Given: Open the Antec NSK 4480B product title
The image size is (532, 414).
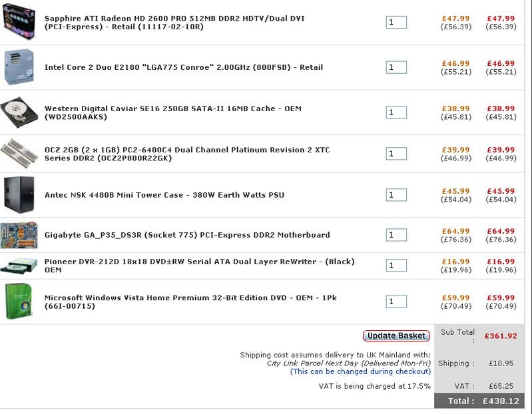Looking at the screenshot, I should [164, 195].
